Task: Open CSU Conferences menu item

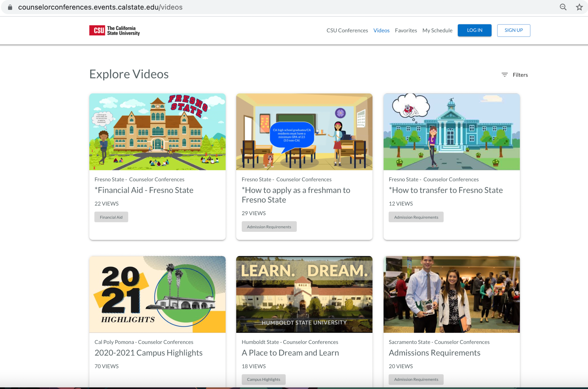Action: 347,30
